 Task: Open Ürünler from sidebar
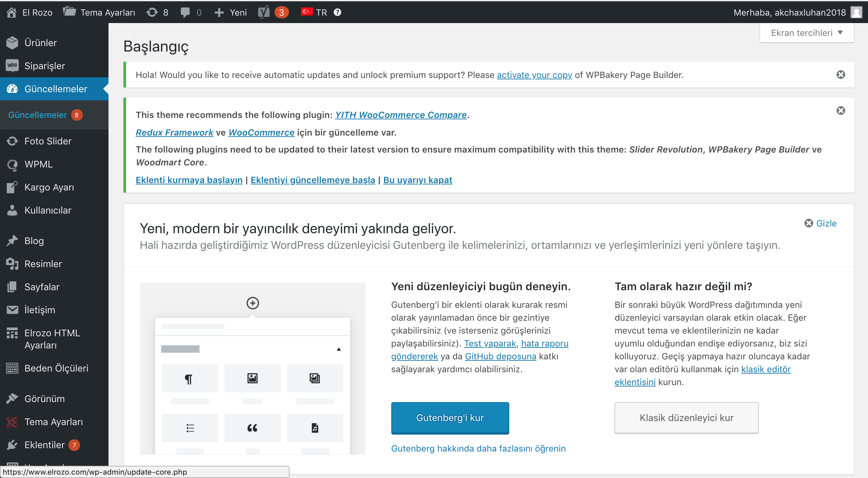40,43
